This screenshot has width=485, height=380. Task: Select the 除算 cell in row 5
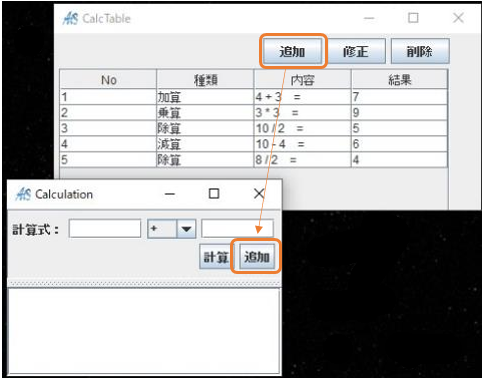205,160
